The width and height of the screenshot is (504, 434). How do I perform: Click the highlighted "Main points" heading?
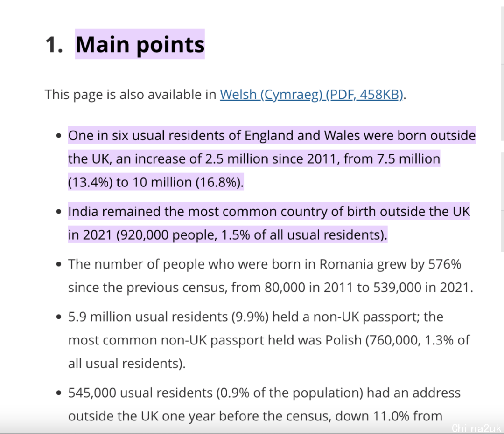[140, 45]
